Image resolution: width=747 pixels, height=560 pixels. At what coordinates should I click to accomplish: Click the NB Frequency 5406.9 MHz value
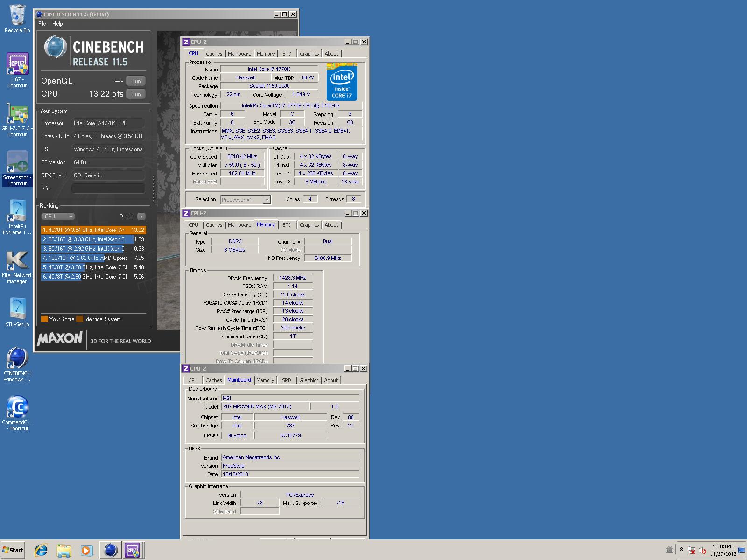coord(328,258)
